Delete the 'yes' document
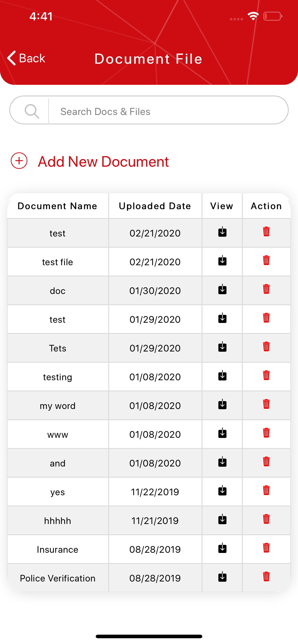The image size is (298, 644). 266,490
